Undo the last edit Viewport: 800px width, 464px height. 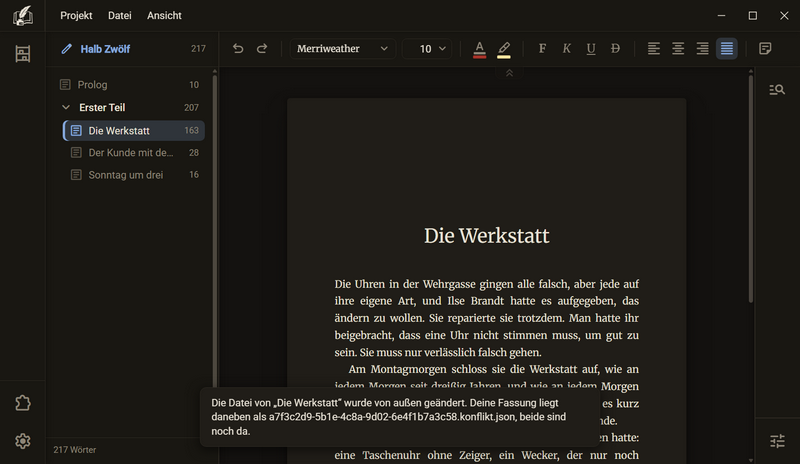click(238, 48)
